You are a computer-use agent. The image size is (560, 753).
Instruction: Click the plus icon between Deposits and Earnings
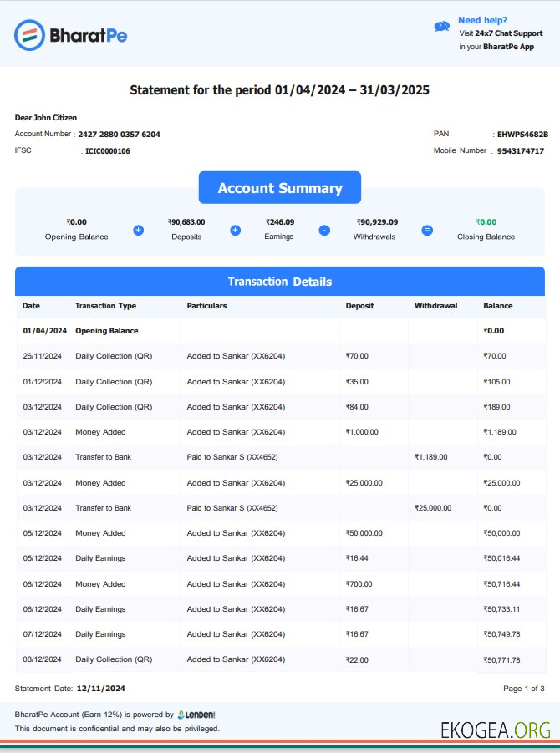click(x=236, y=230)
